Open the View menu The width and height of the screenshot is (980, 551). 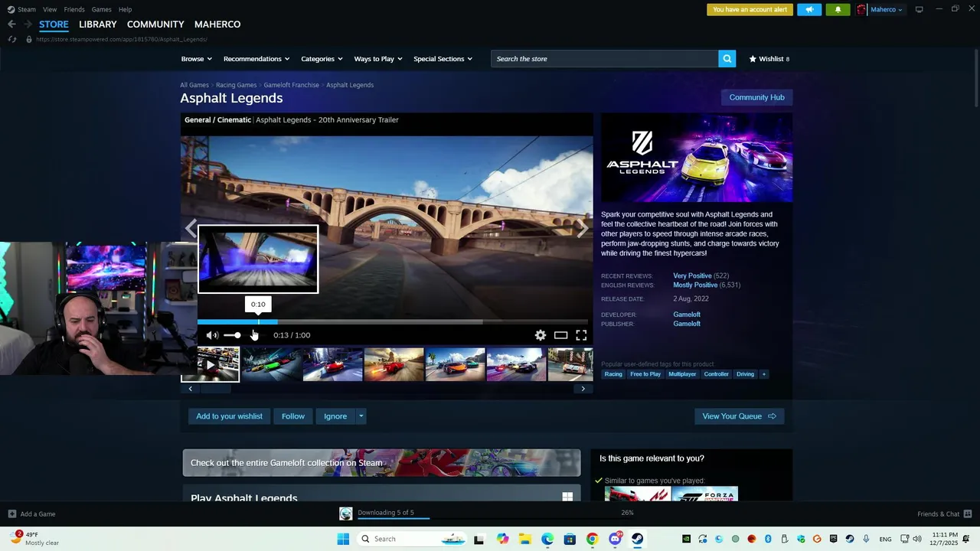click(x=50, y=9)
